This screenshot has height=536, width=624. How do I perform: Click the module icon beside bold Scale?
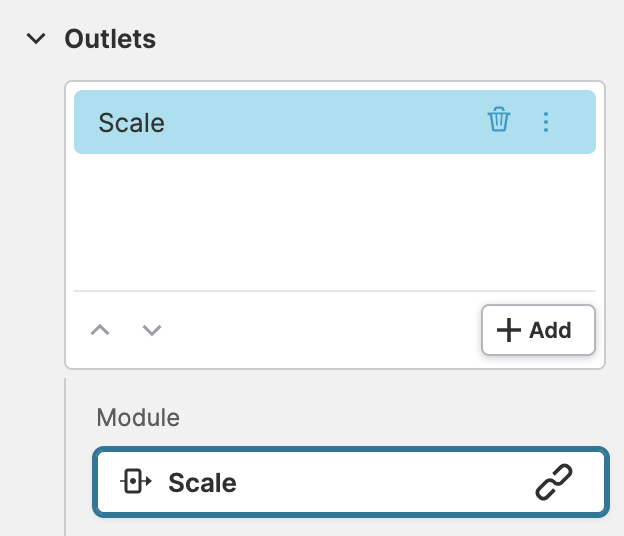(135, 483)
